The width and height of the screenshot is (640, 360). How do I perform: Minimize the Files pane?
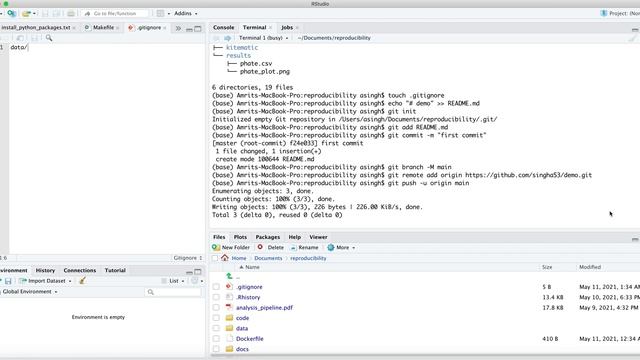(635, 239)
